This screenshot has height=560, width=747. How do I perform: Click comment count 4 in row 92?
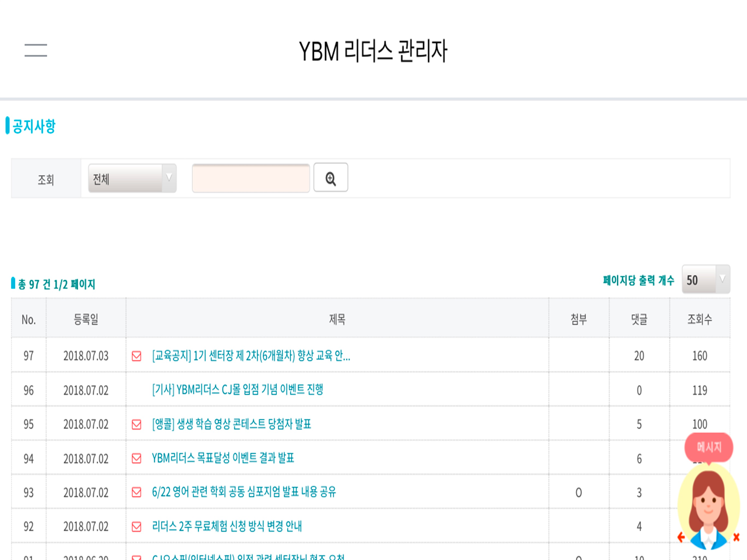(x=639, y=527)
